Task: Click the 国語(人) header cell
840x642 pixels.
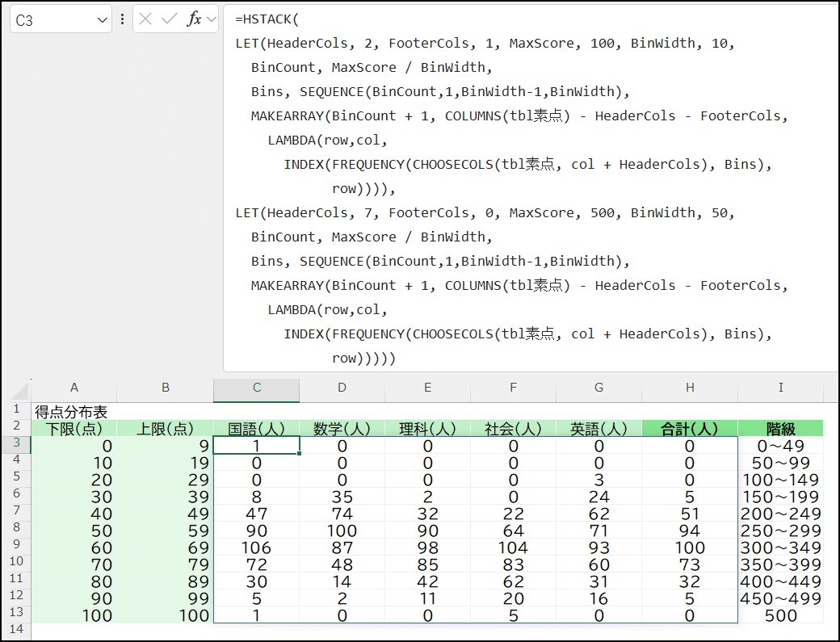Action: [256, 428]
